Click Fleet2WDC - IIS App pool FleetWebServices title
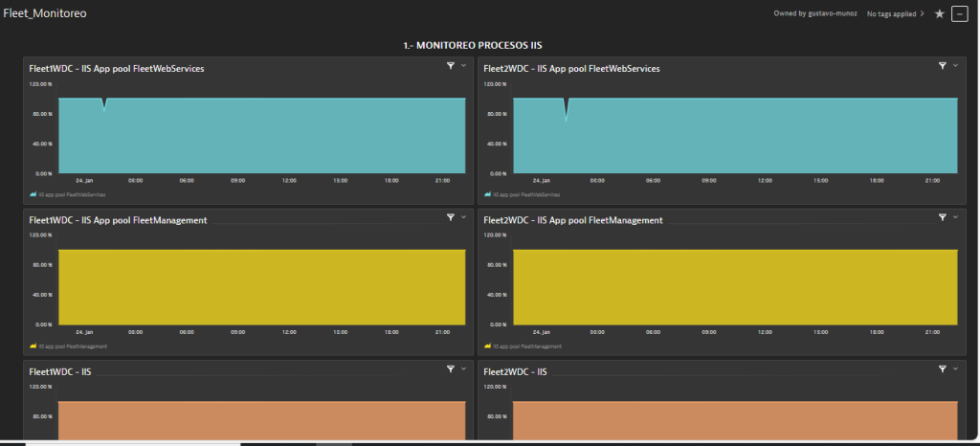Viewport: 980px width, 446px height. pyautogui.click(x=571, y=69)
